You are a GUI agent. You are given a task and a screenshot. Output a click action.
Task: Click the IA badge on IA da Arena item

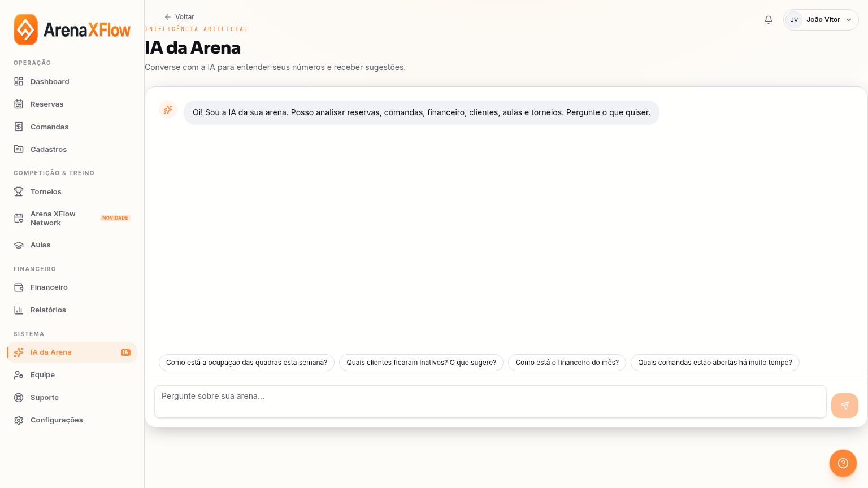(125, 352)
